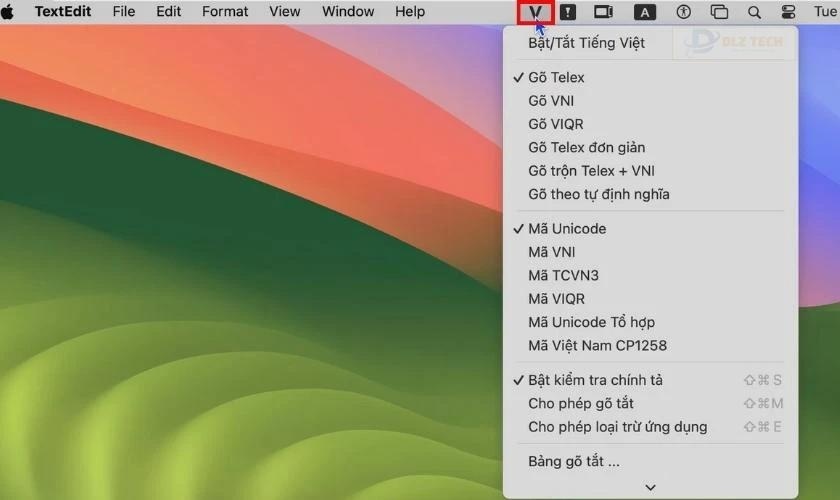Choose Mã TCVN3 encoding
This screenshot has height=500, width=840.
(563, 275)
